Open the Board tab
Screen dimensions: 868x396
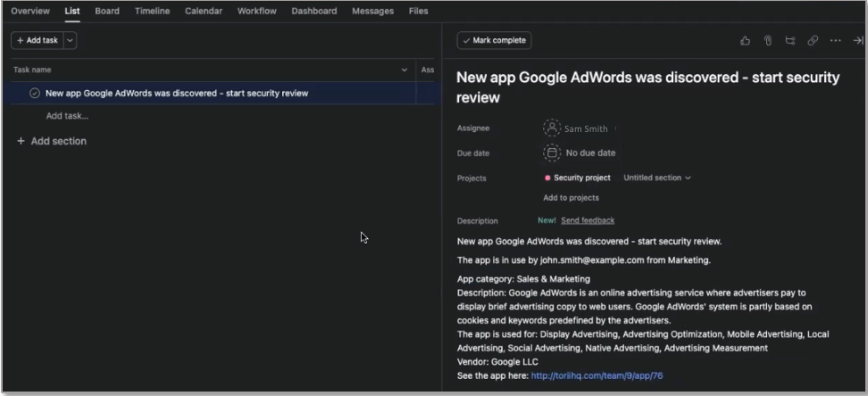107,11
